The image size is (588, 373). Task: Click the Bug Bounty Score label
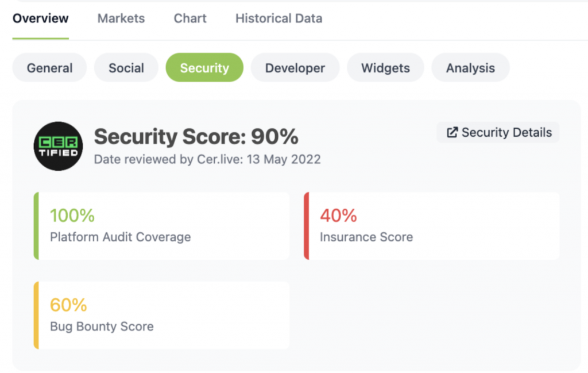click(102, 326)
